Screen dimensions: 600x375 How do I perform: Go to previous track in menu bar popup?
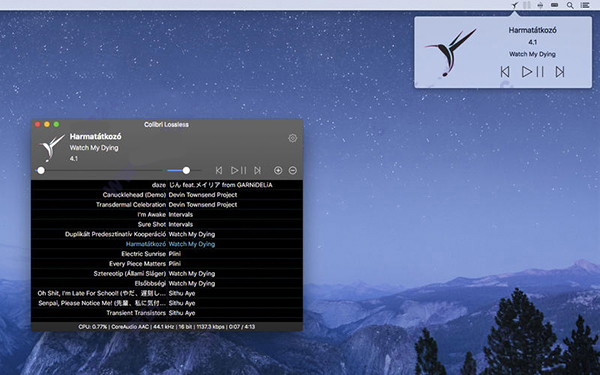[505, 72]
